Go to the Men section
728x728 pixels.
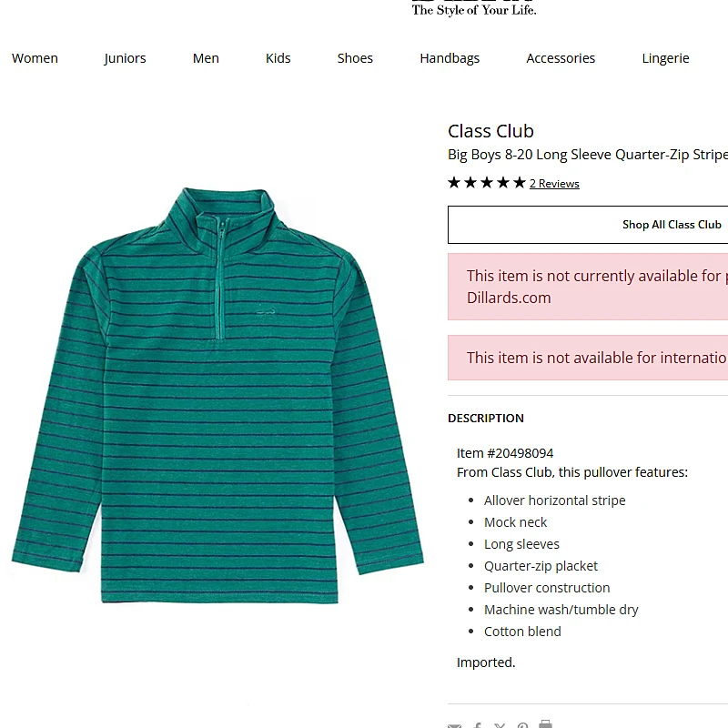(206, 58)
